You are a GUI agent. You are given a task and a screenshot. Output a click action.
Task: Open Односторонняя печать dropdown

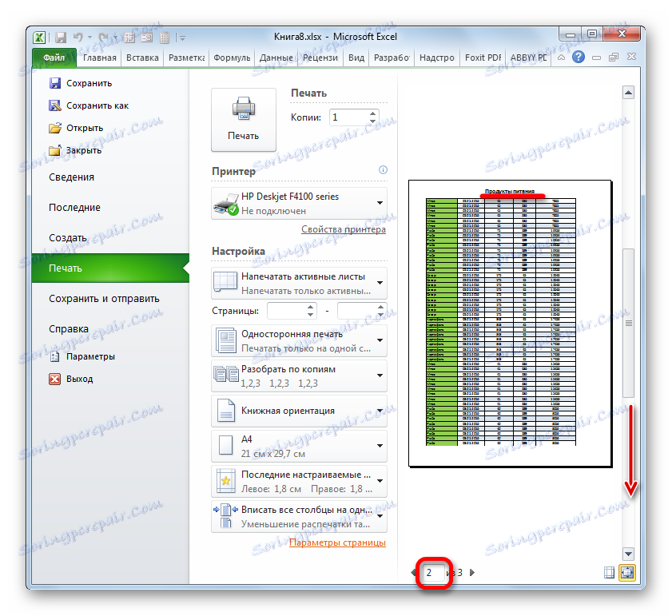click(x=299, y=341)
